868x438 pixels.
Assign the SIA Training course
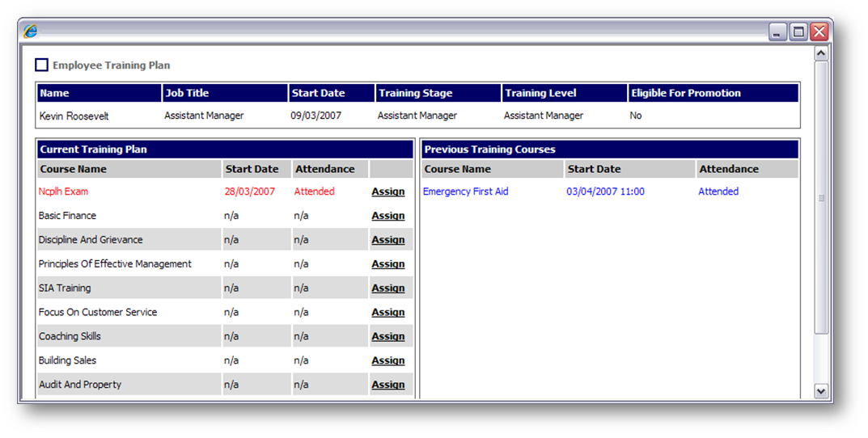coord(387,288)
